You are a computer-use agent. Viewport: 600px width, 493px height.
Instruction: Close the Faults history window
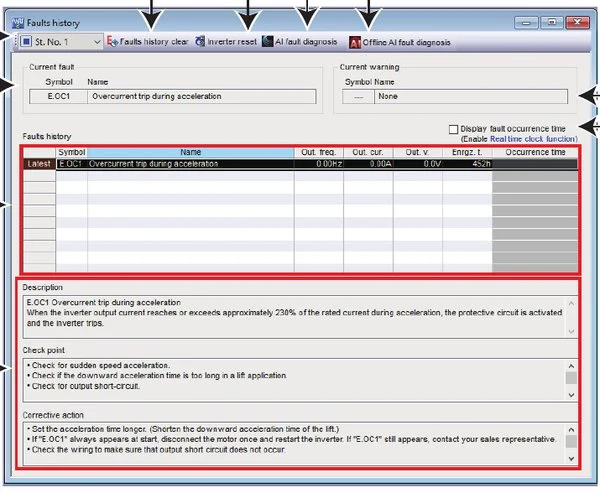click(577, 22)
